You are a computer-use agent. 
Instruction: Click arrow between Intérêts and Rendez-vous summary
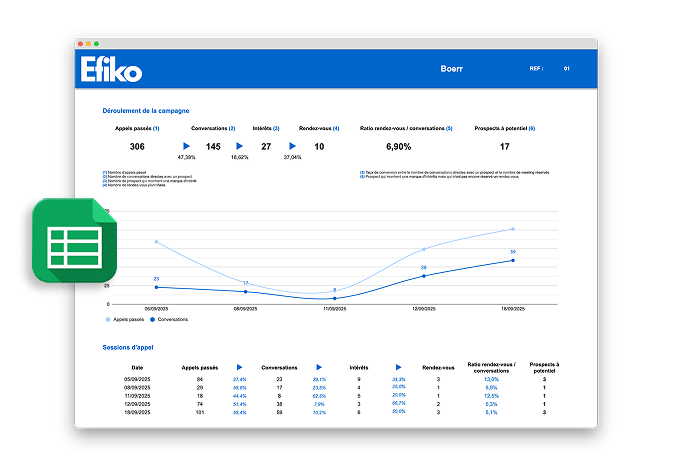[x=292, y=146]
